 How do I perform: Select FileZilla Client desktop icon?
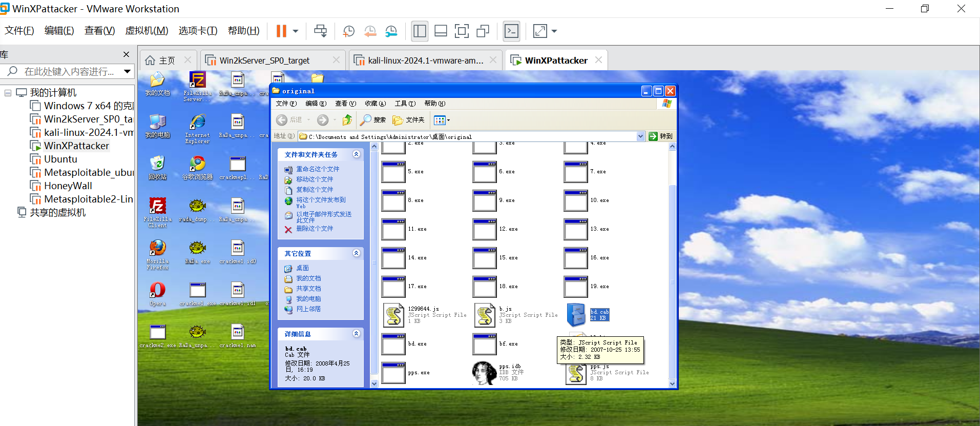tap(157, 213)
